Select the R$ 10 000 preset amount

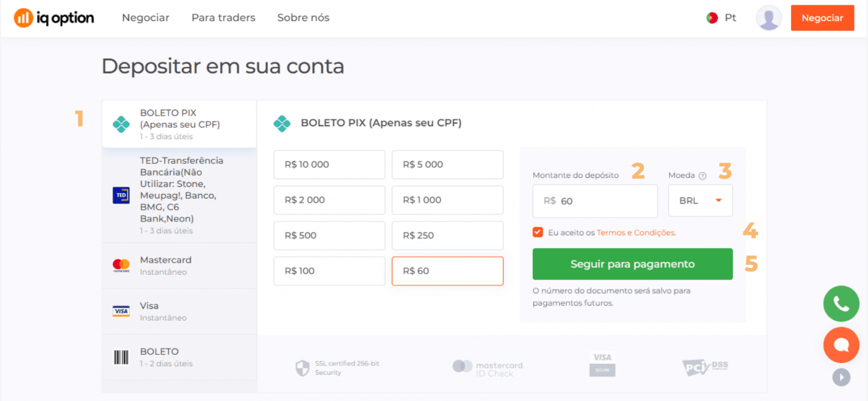click(x=329, y=165)
